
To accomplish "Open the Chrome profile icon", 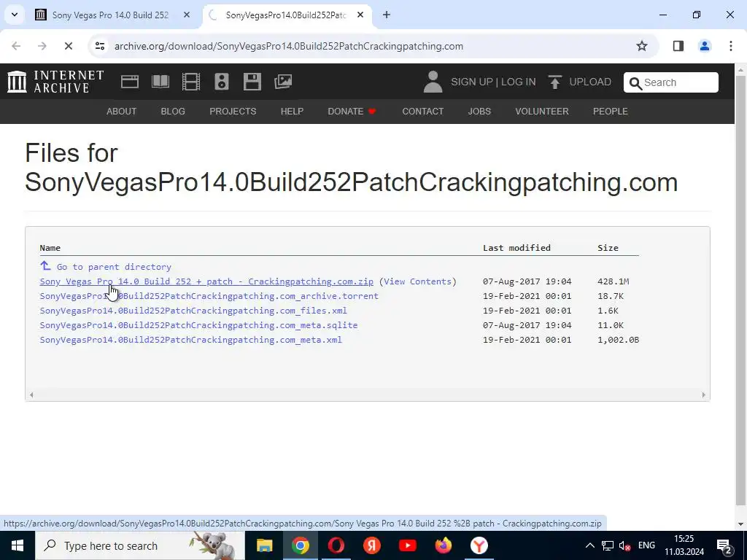I will [x=704, y=46].
